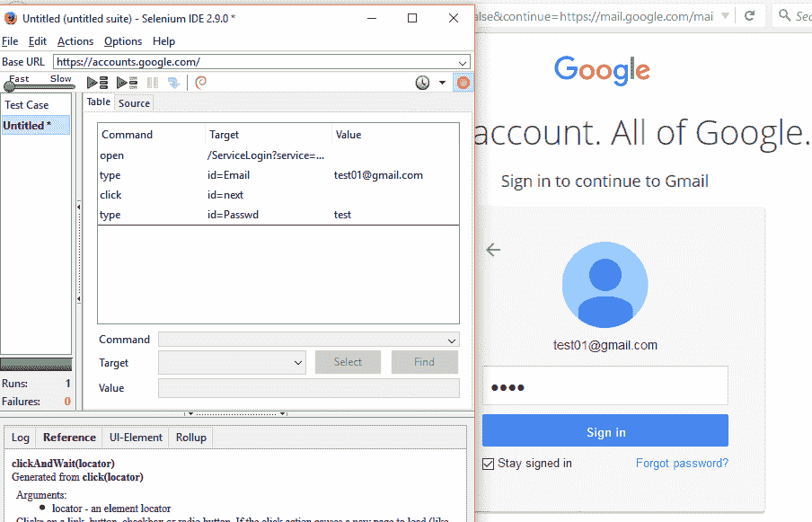Select the open command row

[278, 155]
